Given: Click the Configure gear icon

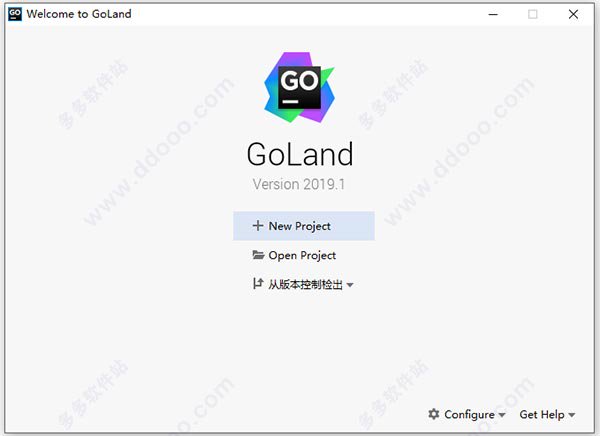Looking at the screenshot, I should pos(434,414).
